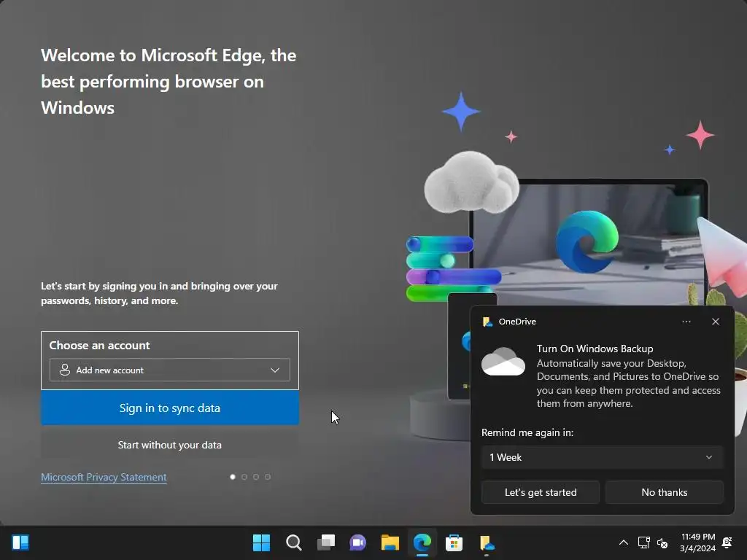Click the OneDrive cloud icon in notification

click(503, 362)
